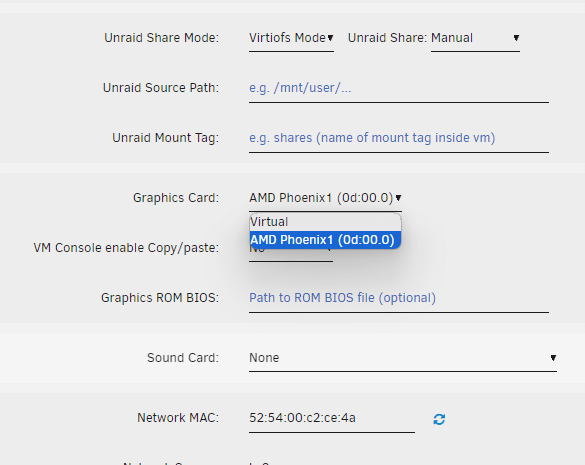Collapse the Graphics Card AMD Phoenix1 dropdown

[x=325, y=198]
